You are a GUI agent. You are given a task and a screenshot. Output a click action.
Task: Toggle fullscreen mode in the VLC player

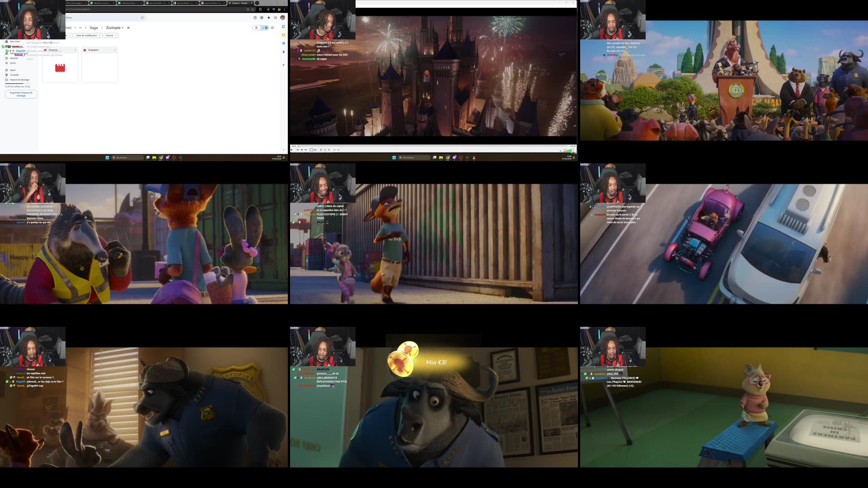point(311,150)
